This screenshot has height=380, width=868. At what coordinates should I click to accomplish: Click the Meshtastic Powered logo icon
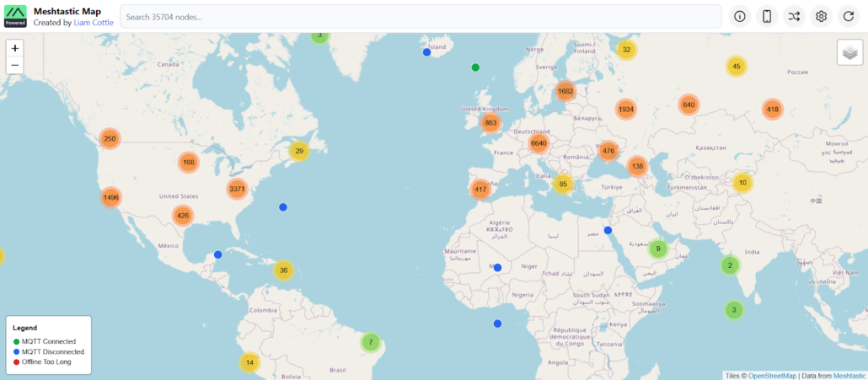coord(15,16)
